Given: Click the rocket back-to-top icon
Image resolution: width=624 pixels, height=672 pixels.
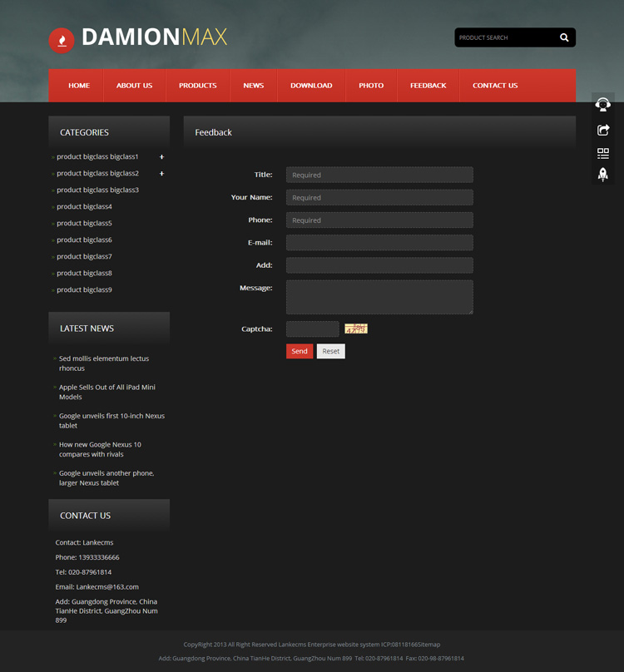Looking at the screenshot, I should pyautogui.click(x=603, y=175).
